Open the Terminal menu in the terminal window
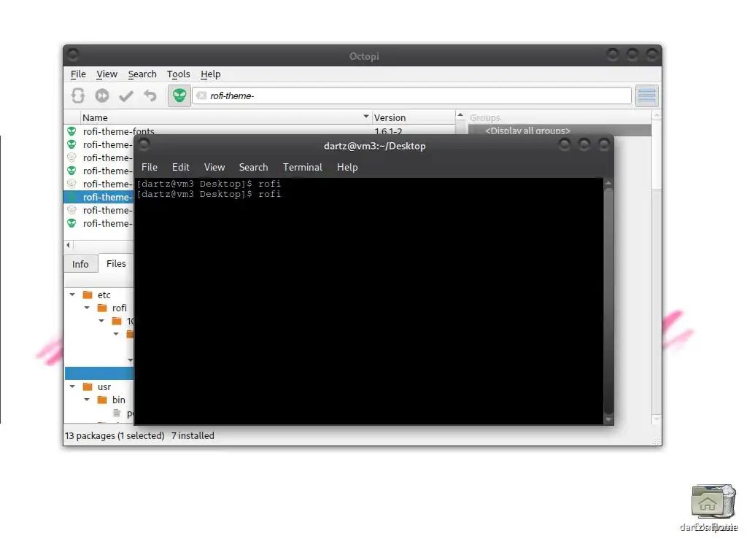 tap(303, 167)
